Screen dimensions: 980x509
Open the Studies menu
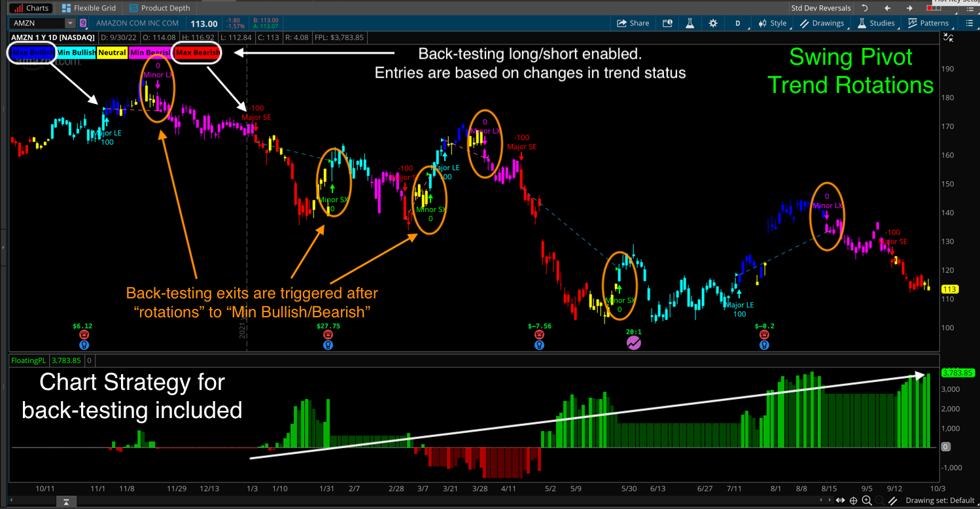point(876,23)
